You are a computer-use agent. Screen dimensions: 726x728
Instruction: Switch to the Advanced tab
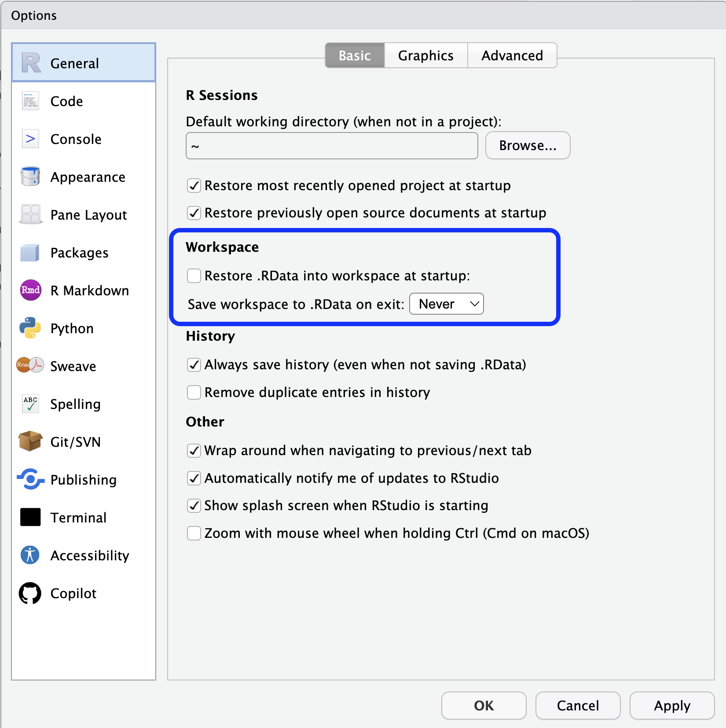coord(512,55)
